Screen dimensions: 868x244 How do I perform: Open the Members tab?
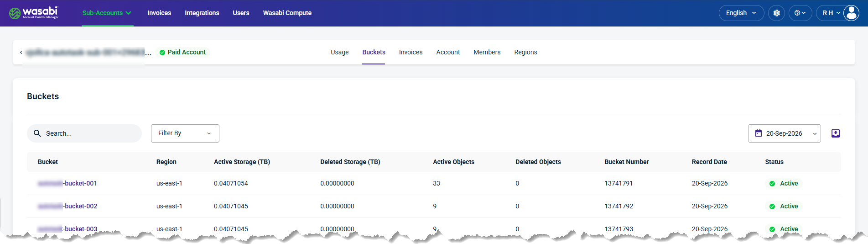[x=487, y=52]
